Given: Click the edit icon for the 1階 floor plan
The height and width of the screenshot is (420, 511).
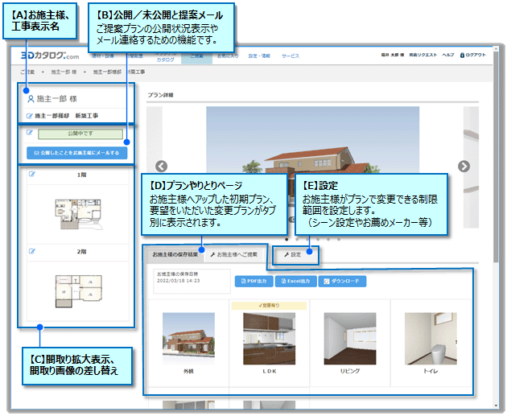Looking at the screenshot, I should [33, 174].
